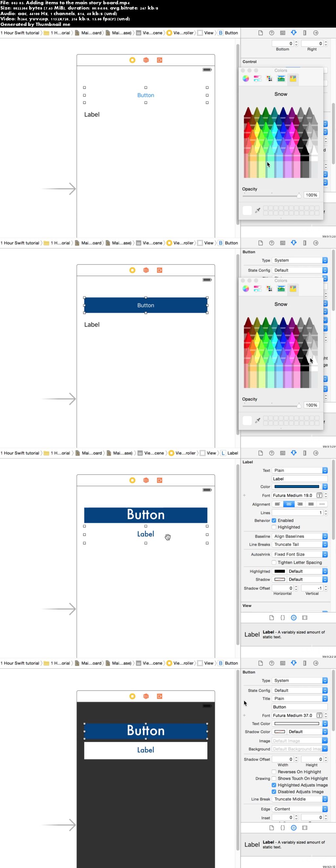The height and width of the screenshot is (868, 336).
Task: Open Baseline dropdown showing Align Baselines
Action: point(300,536)
